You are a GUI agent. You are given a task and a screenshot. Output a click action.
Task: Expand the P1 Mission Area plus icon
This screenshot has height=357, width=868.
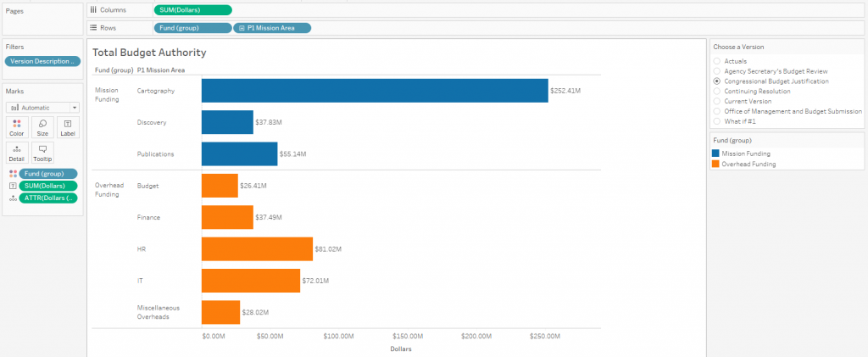pyautogui.click(x=242, y=28)
